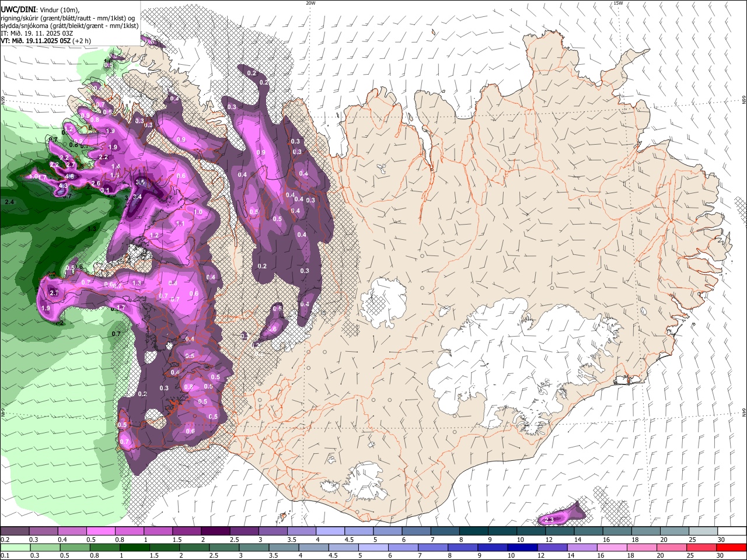Select the 'rigning/skúrir' legend description line
This screenshot has height=560, width=747.
click(x=68, y=17)
